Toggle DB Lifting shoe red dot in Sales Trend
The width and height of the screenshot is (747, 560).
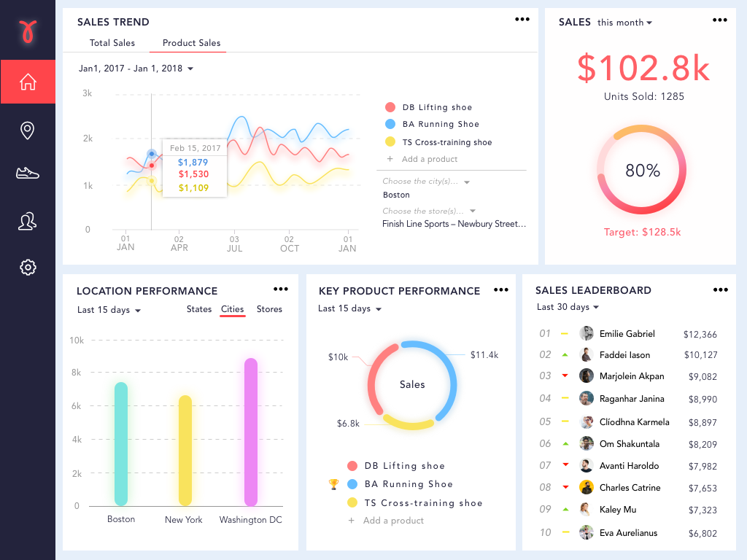pyautogui.click(x=390, y=107)
